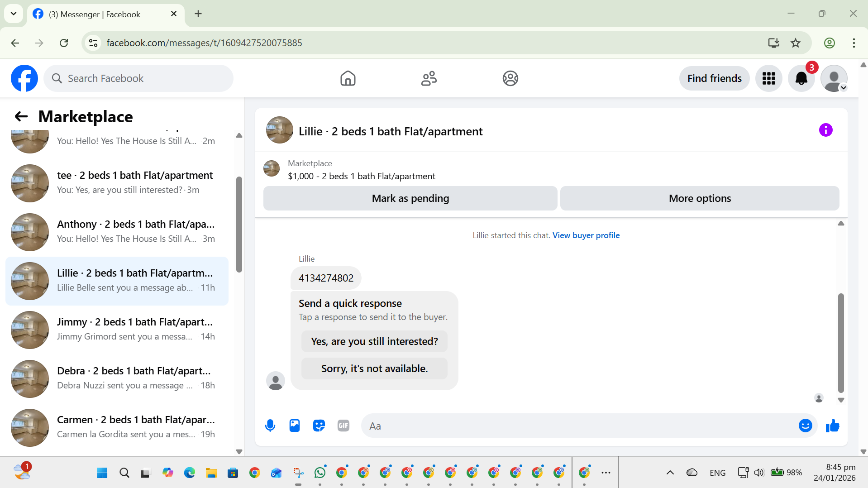Attach a photo using the image icon
The height and width of the screenshot is (488, 868).
[295, 426]
